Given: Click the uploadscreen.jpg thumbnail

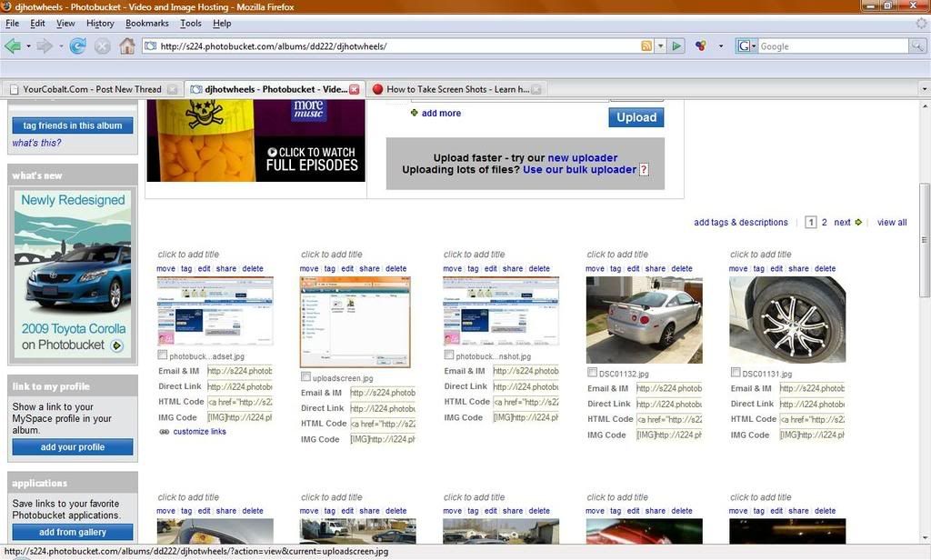Looking at the screenshot, I should tap(355, 322).
